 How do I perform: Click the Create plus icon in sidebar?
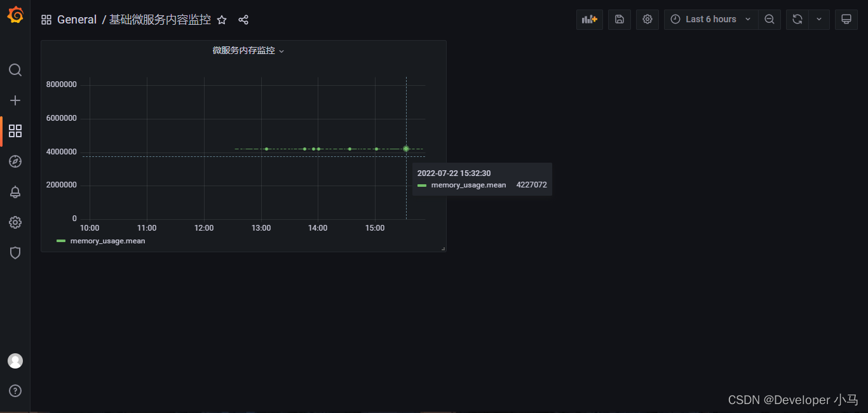click(15, 100)
